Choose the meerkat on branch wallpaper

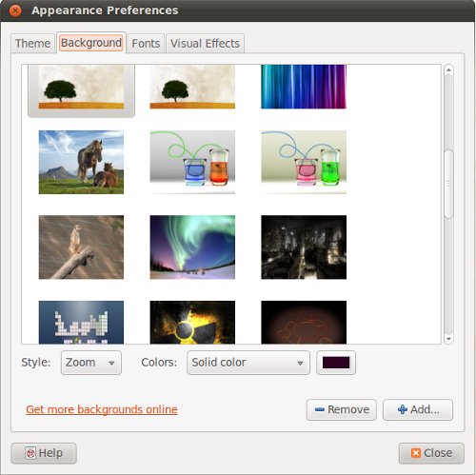click(x=81, y=247)
